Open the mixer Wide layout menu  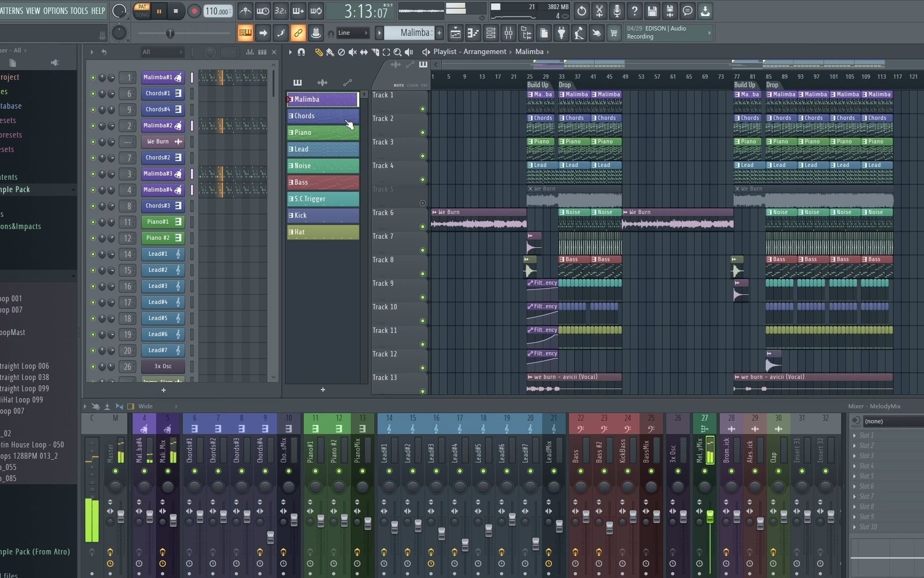click(145, 406)
